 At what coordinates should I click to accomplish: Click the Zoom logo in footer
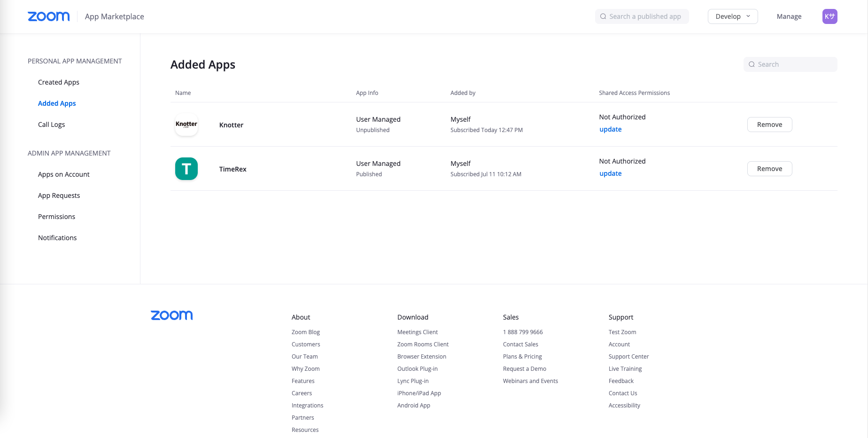[171, 315]
